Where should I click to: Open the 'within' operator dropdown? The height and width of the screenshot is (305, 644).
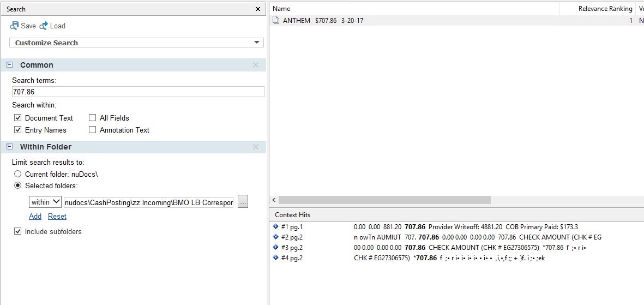pos(46,202)
